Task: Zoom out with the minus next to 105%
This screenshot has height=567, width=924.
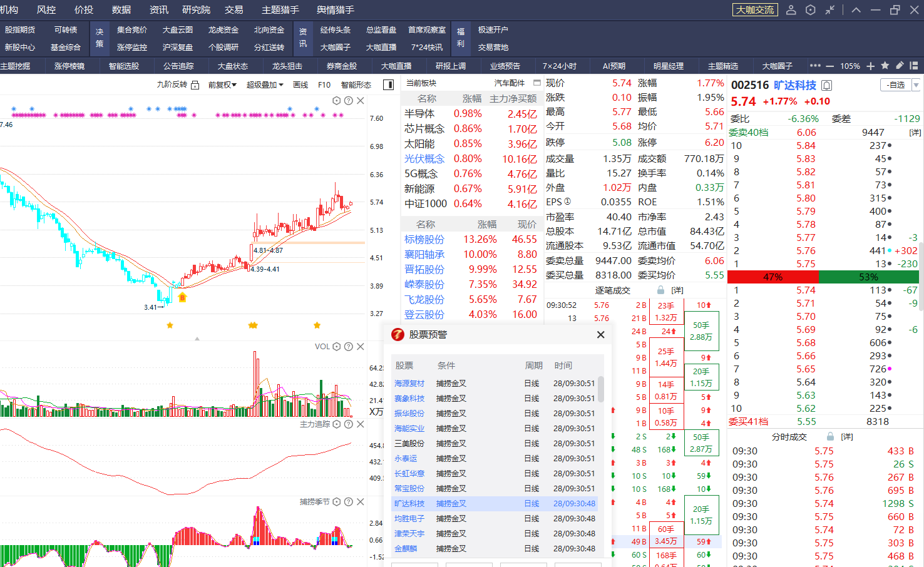Action: click(x=830, y=66)
